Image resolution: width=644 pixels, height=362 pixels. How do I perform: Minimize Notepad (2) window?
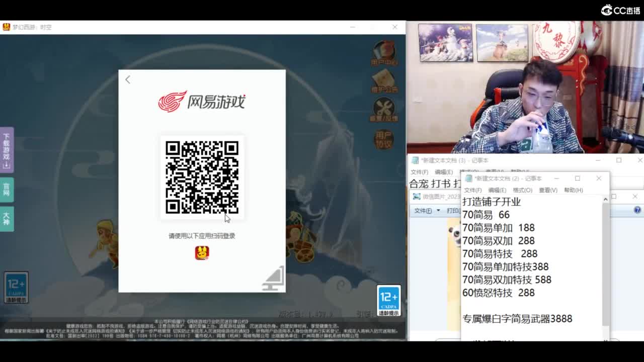(x=556, y=178)
